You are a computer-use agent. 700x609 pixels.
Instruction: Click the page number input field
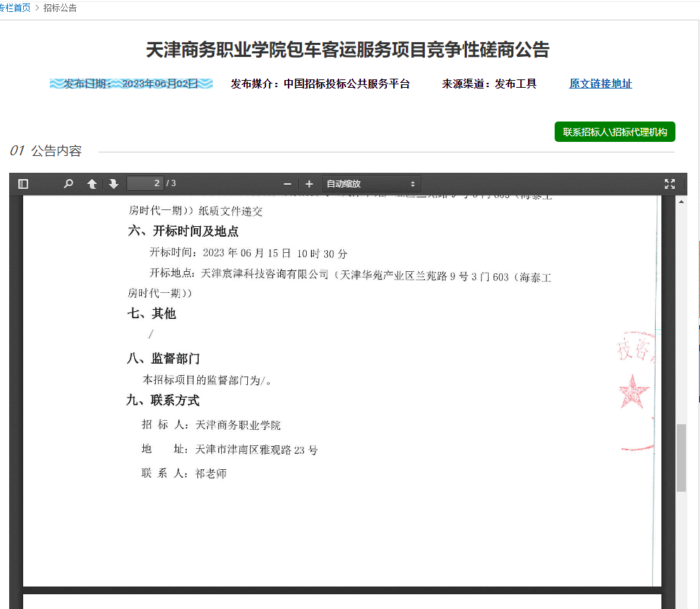pyautogui.click(x=145, y=183)
